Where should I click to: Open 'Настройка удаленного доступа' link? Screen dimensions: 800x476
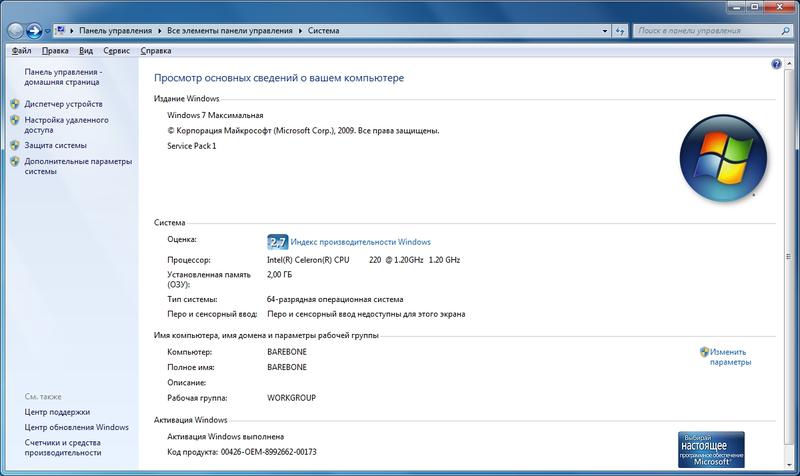[66, 125]
